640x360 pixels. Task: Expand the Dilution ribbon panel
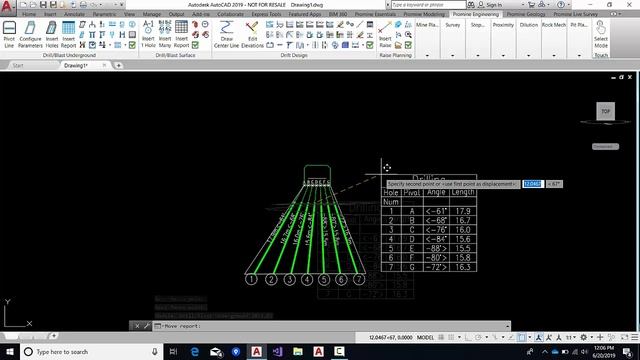point(529,55)
